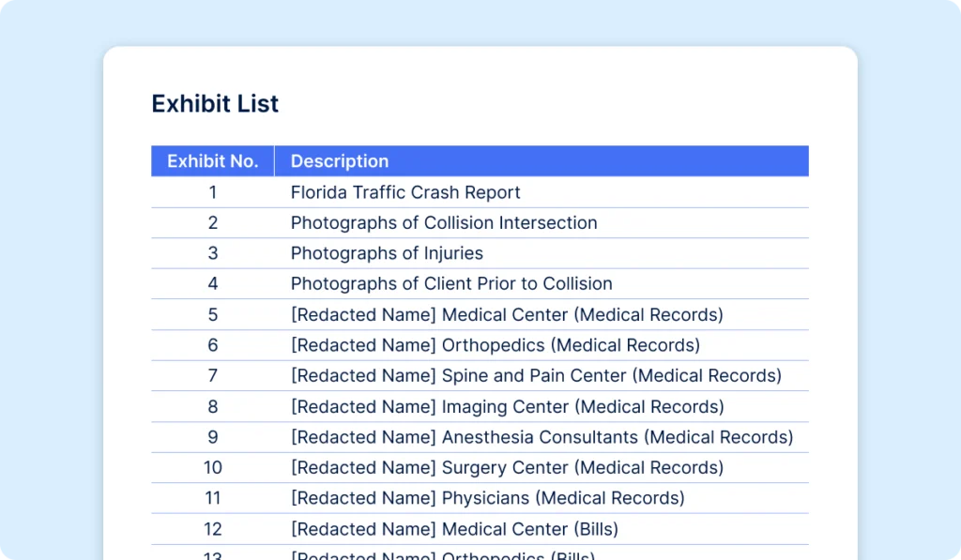Viewport: 961px width, 560px height.
Task: Select the Medical Center (Medical Records) entry
Action: point(507,314)
